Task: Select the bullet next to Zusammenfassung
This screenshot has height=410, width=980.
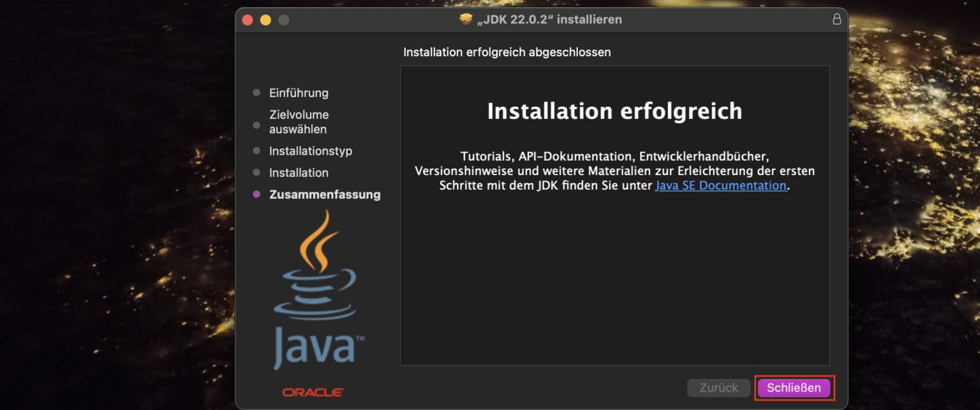Action: point(256,195)
